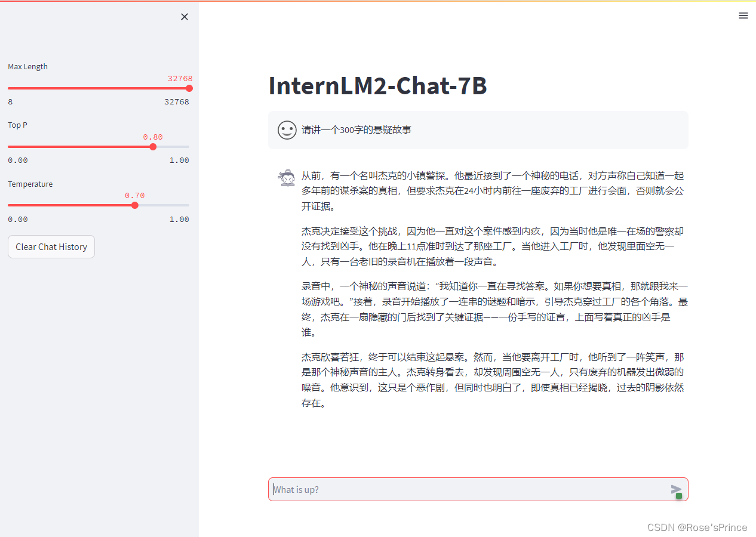Click Max Length minimum value 8
756x537 pixels.
click(10, 101)
